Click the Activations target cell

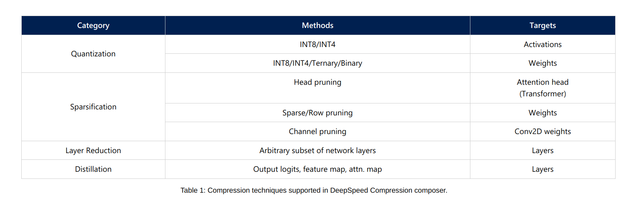click(542, 44)
